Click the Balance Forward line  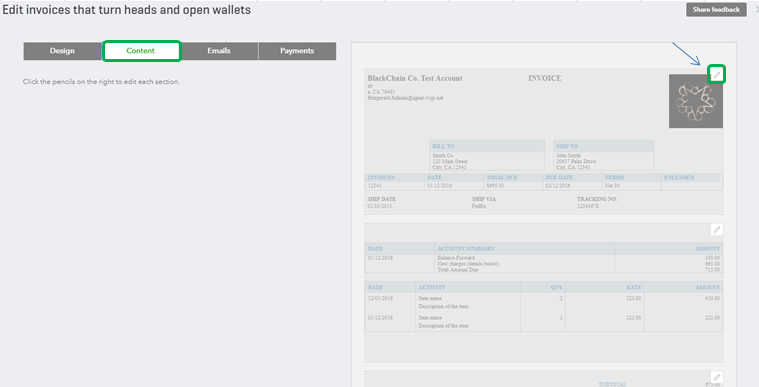[456, 258]
